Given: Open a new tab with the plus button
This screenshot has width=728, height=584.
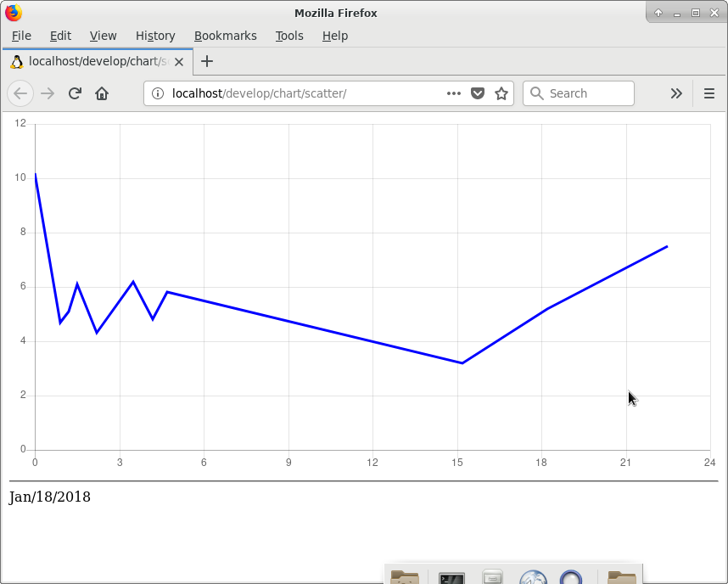Looking at the screenshot, I should coord(207,61).
